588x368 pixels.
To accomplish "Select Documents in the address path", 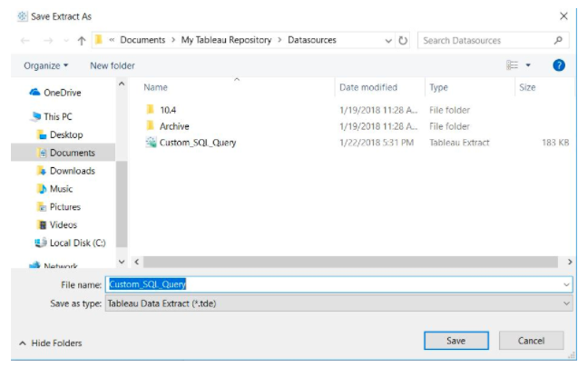I will pos(142,40).
